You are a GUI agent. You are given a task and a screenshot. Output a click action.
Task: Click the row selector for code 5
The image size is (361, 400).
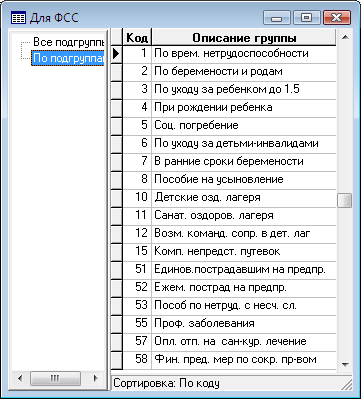coord(117,126)
